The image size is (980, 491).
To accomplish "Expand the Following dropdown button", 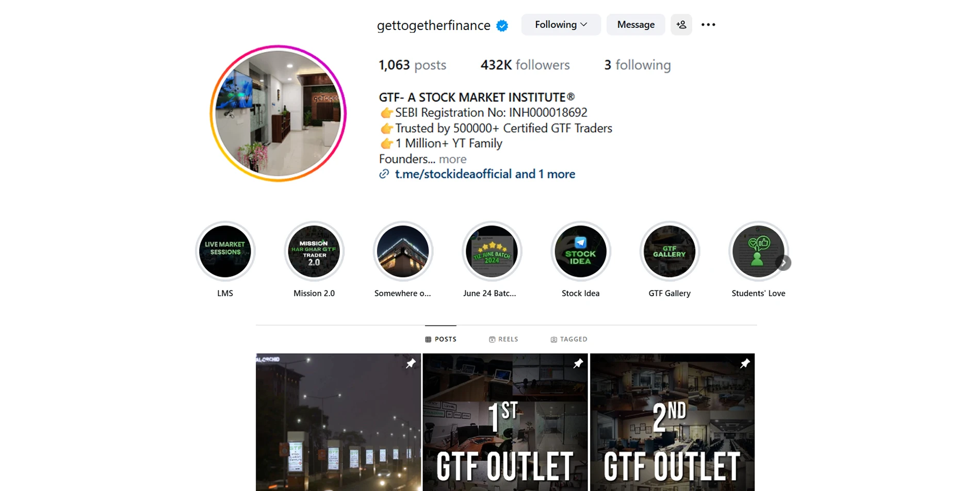I will pyautogui.click(x=561, y=25).
